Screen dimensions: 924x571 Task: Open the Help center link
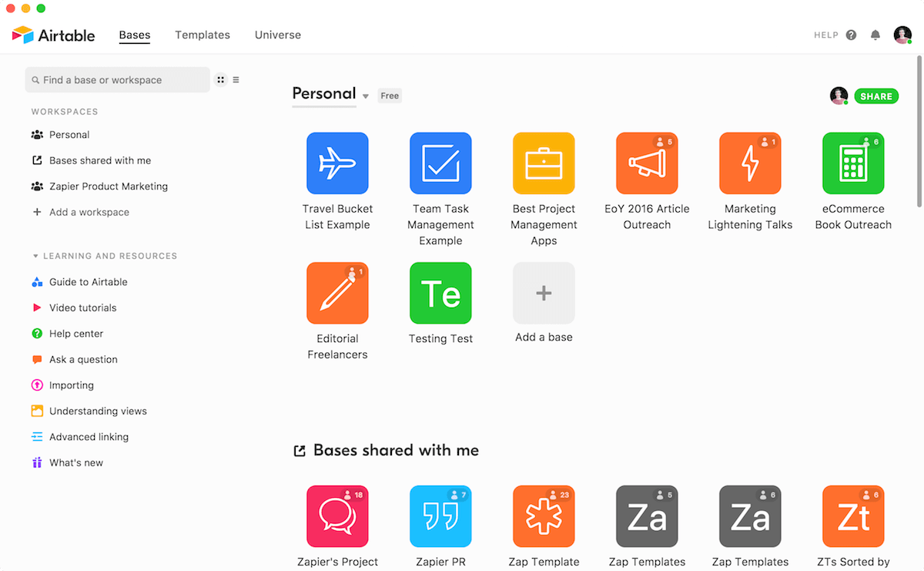[67, 334]
